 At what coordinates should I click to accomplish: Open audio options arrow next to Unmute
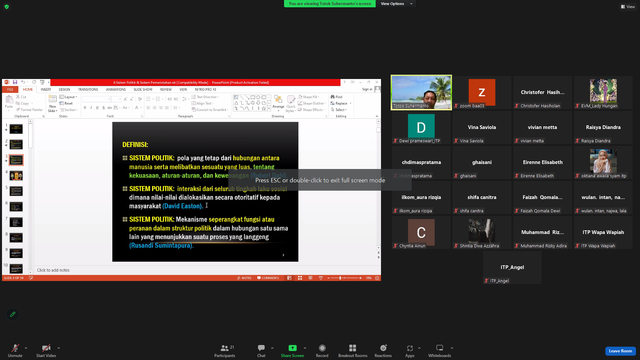(26, 348)
